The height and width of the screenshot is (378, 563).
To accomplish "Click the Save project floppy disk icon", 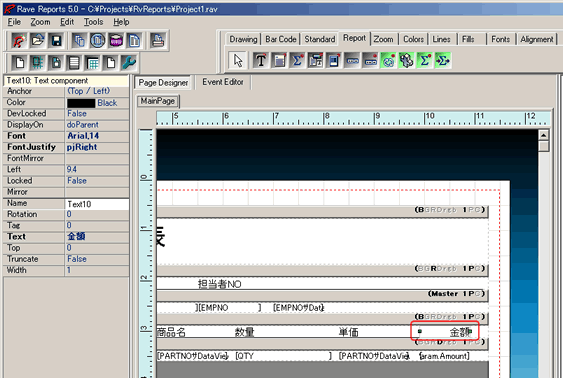I will point(56,41).
